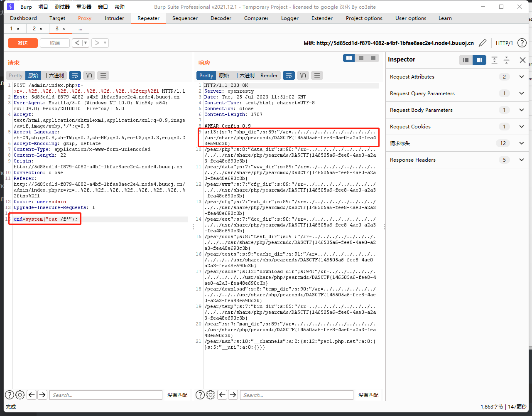Go back in history with the < button
The height and width of the screenshot is (416, 532).
click(77, 43)
